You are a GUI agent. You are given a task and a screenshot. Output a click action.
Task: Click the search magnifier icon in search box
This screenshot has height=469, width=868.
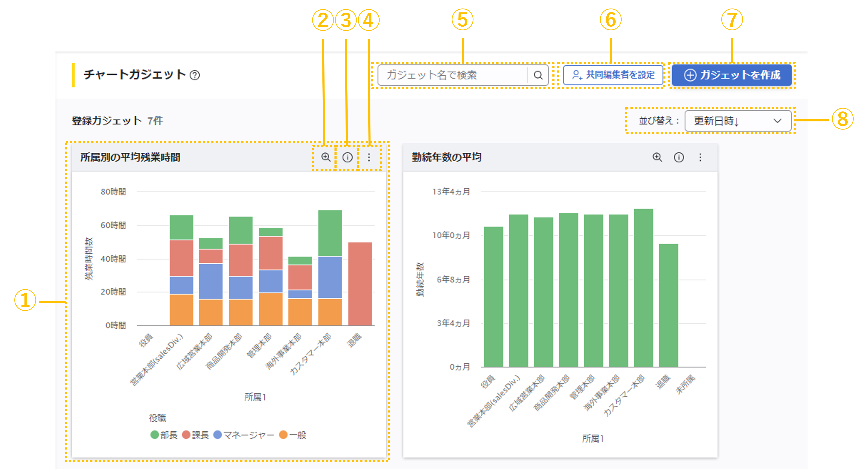[538, 75]
